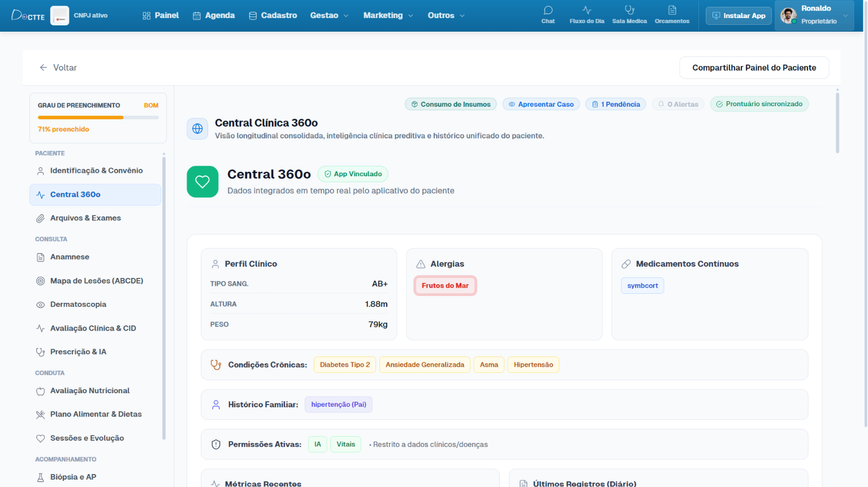
Task: Click the apple icon for Avaliação Nutricional
Action: coord(41,391)
